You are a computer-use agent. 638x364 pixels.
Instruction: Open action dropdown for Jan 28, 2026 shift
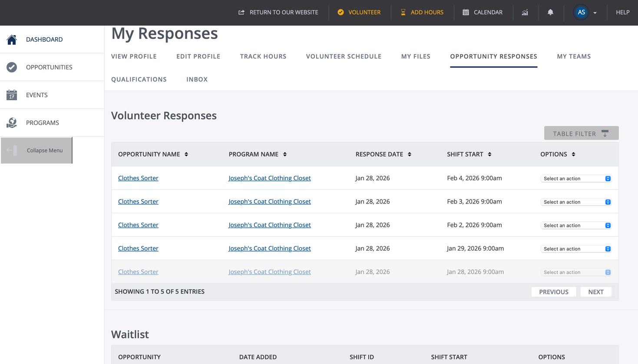click(x=576, y=272)
